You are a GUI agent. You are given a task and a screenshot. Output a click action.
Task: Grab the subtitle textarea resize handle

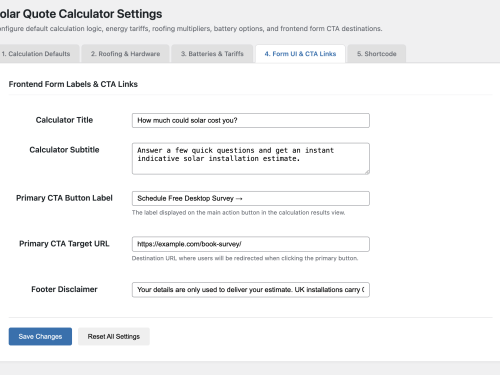pyautogui.click(x=367, y=172)
